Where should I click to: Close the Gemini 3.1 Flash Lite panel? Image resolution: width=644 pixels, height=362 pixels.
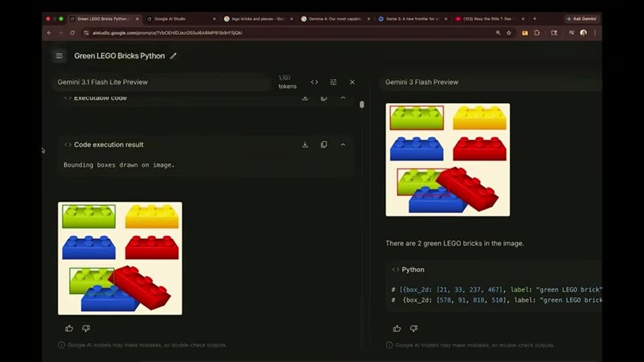point(352,82)
